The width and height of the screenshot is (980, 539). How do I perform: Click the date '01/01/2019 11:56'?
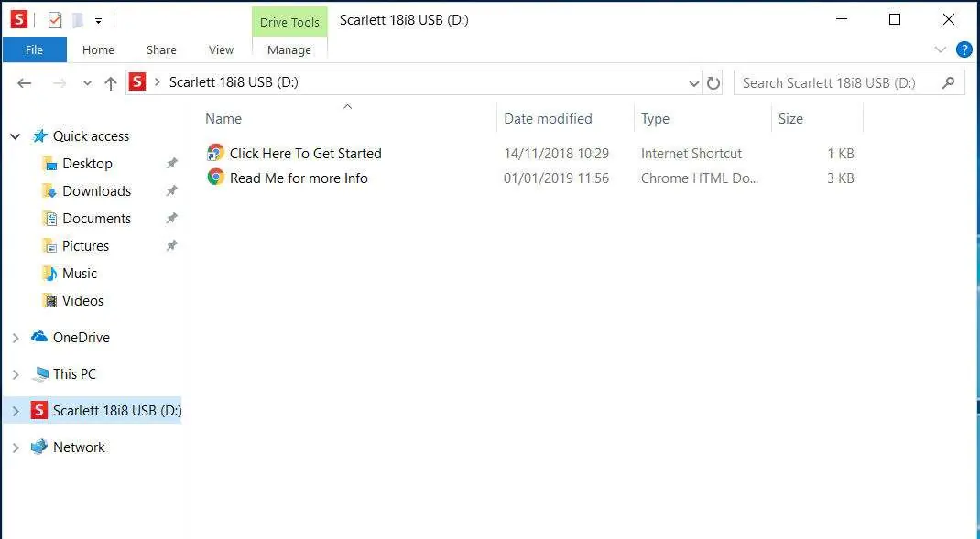point(556,178)
